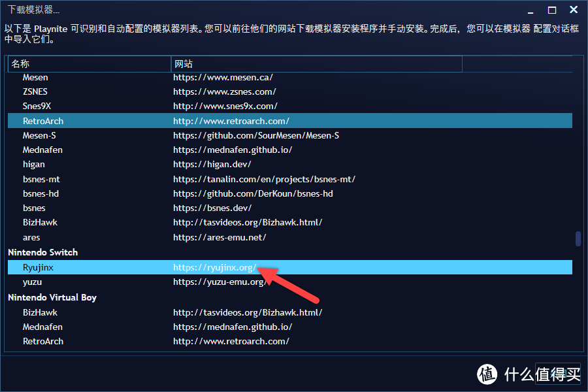The height and width of the screenshot is (392, 588).
Task: Select the higan emulator name
Action: [34, 164]
